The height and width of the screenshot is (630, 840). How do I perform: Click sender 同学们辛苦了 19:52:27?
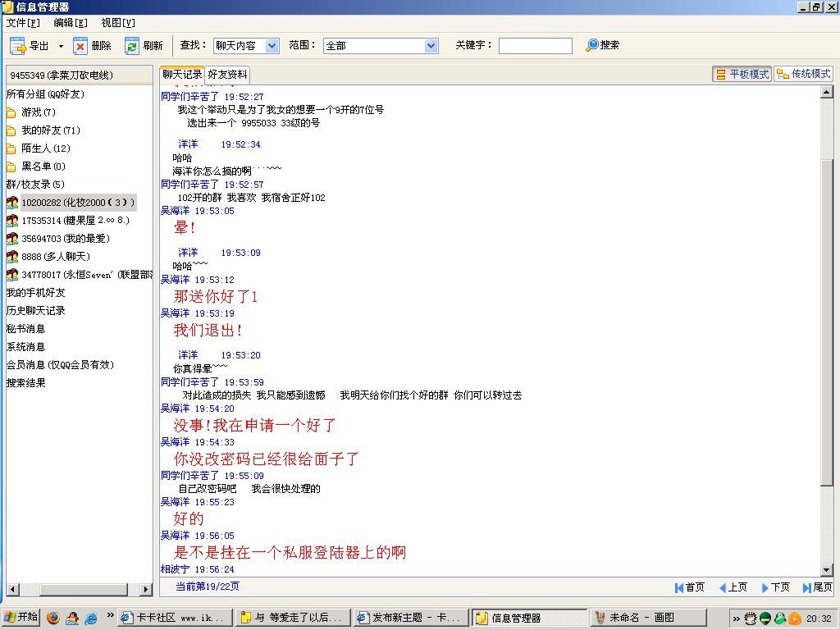(x=212, y=97)
